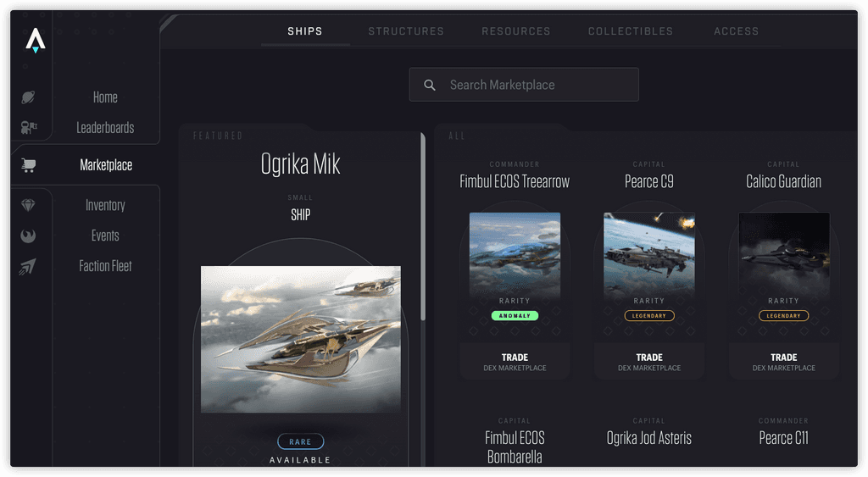Open the Ogrika Mik featured ship image
The width and height of the screenshot is (868, 477).
301,339
